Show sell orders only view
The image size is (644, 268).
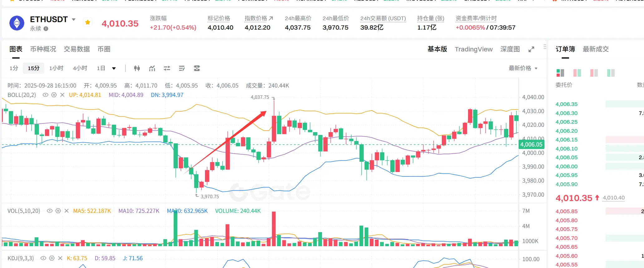[x=594, y=73]
